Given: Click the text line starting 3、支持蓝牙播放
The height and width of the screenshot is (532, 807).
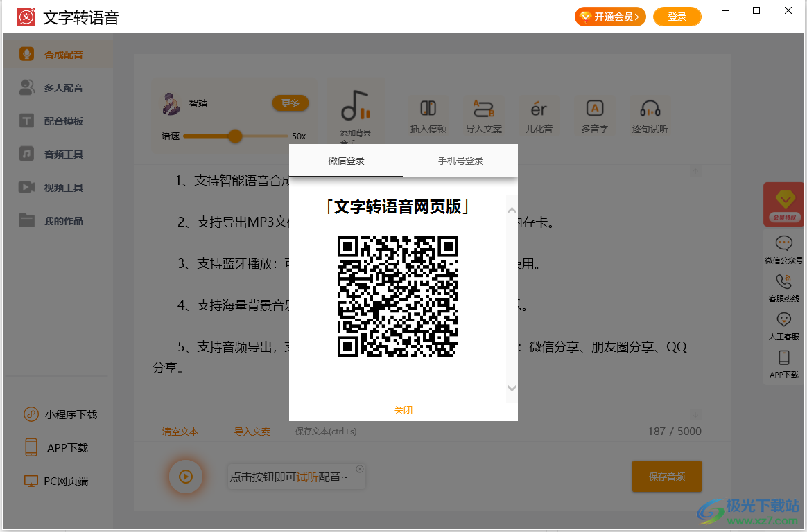Looking at the screenshot, I should [x=234, y=264].
